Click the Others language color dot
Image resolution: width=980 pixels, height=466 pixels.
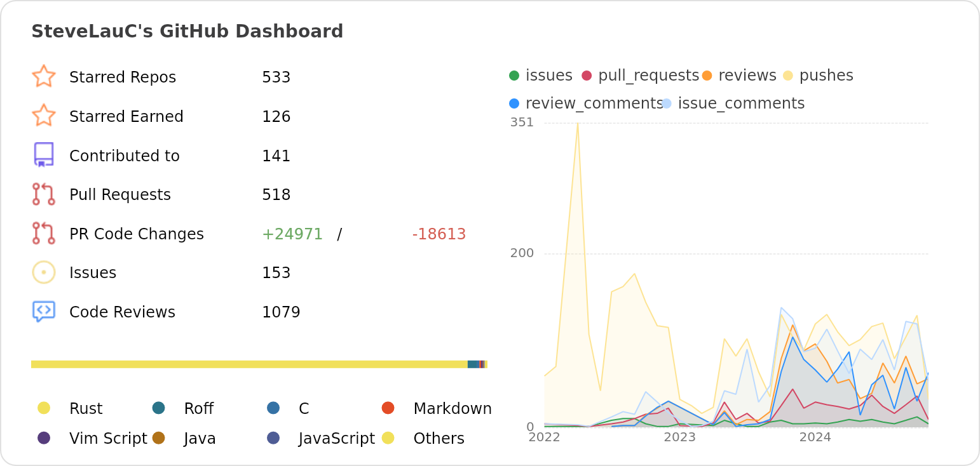[388, 437]
